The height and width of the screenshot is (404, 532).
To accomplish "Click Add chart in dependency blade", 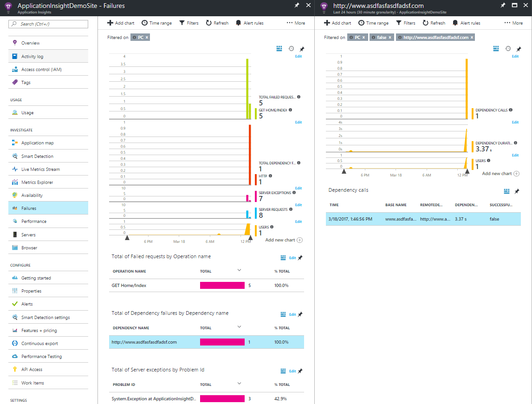I will 337,23.
